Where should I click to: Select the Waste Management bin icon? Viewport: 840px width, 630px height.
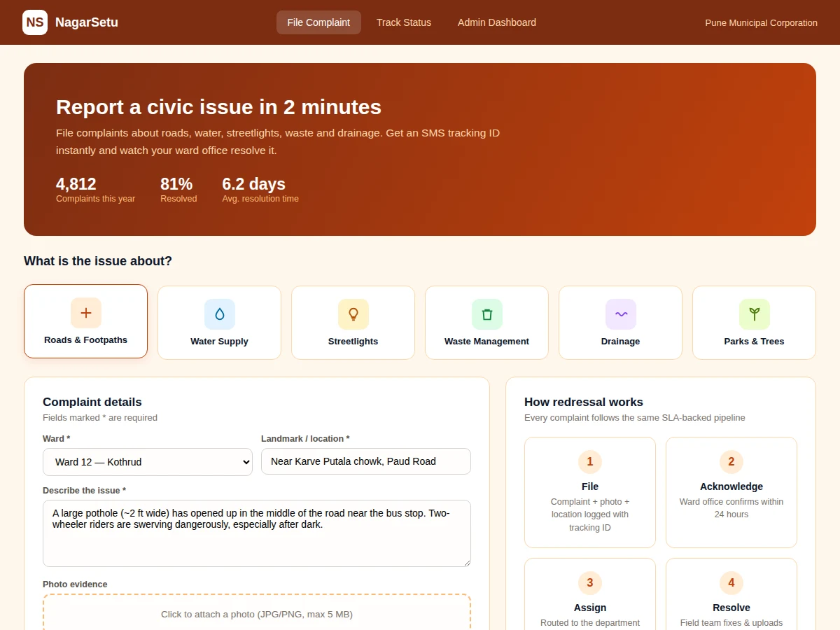point(487,314)
